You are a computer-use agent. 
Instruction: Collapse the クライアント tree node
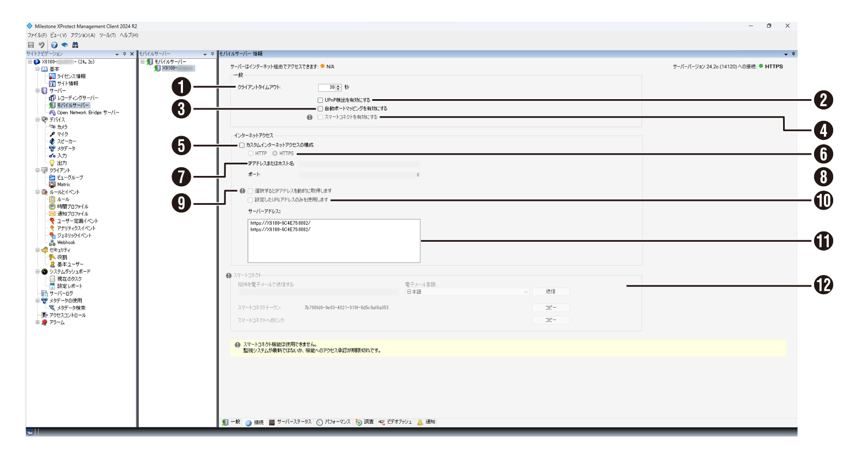click(x=38, y=170)
